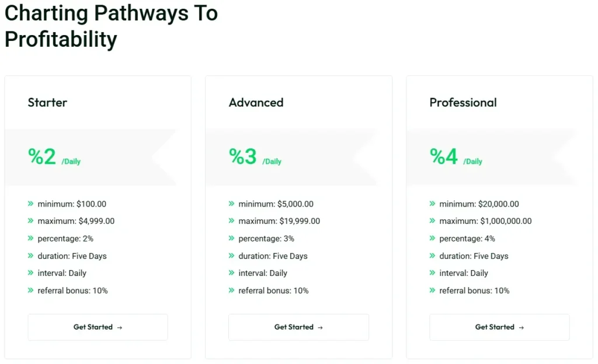Select the Advanced plan title

tap(256, 103)
